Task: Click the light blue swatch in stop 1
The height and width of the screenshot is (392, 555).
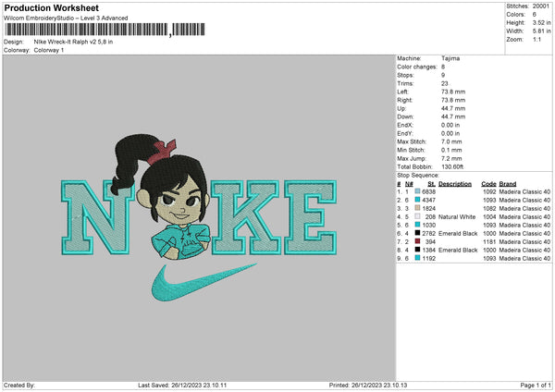Action: (418, 191)
